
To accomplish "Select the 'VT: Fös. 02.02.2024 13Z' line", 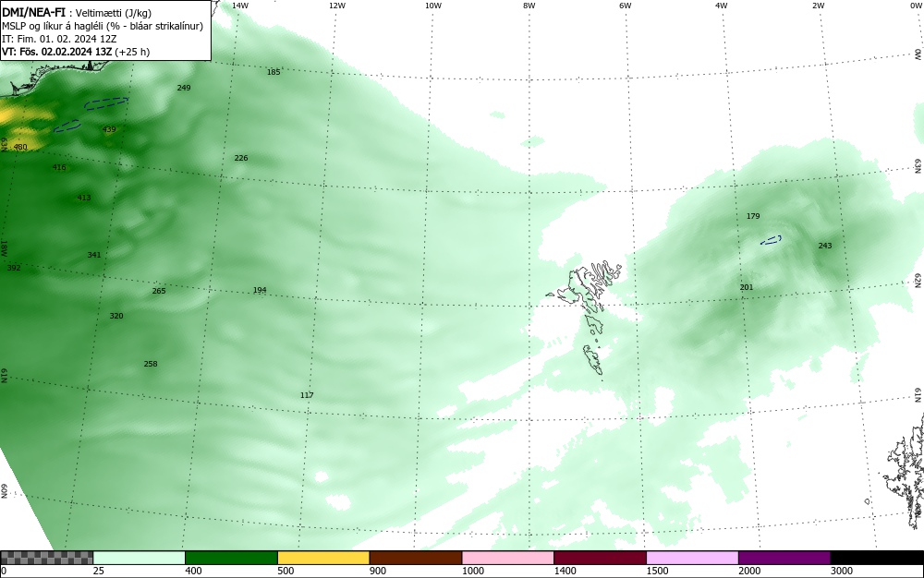I will tap(76, 52).
